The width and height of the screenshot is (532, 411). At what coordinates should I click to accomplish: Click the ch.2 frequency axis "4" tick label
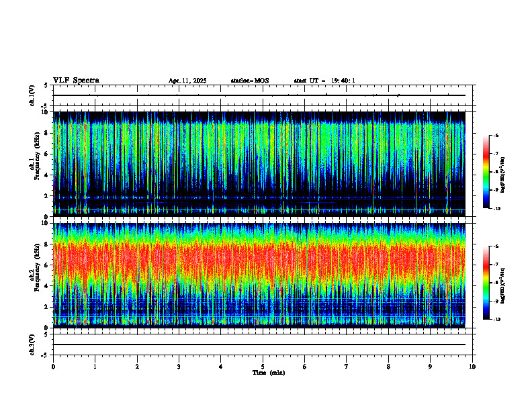[47, 286]
